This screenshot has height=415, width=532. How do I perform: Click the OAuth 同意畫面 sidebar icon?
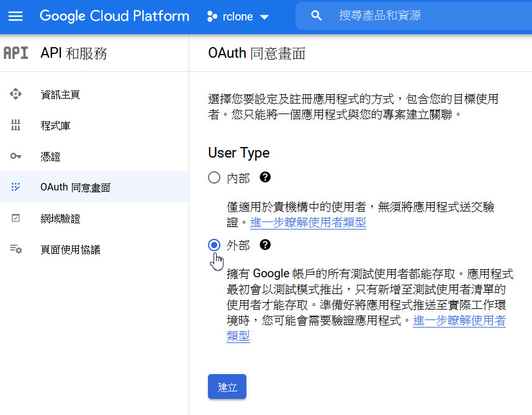click(16, 187)
